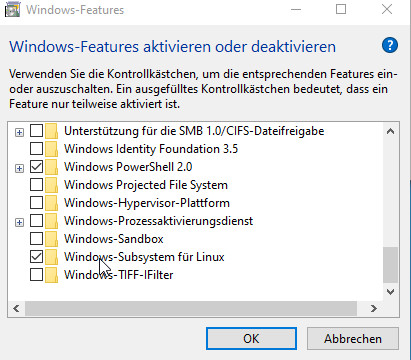Click the folder icon beside Windows-Sandbox

click(x=51, y=239)
